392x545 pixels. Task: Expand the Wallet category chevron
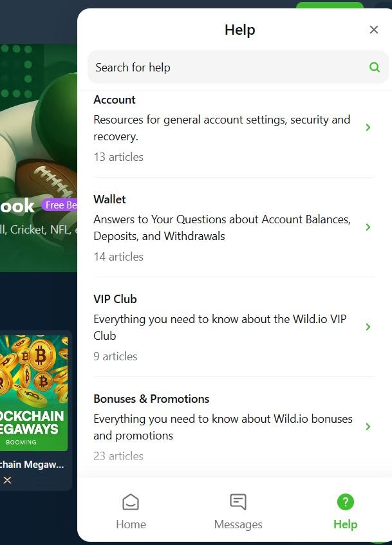(x=368, y=227)
